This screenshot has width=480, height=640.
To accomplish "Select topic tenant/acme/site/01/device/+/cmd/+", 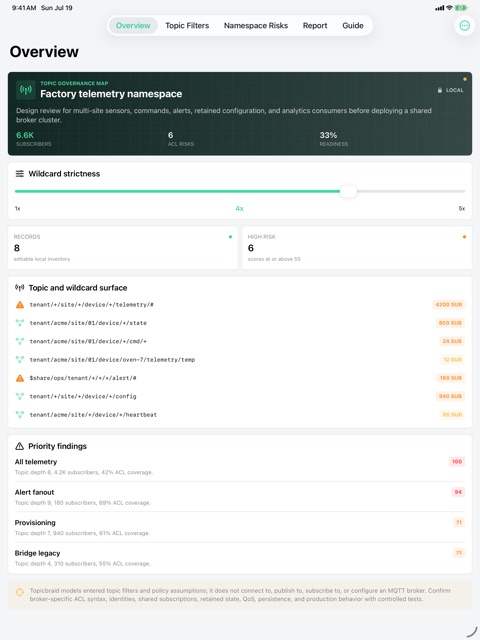I will [88, 341].
